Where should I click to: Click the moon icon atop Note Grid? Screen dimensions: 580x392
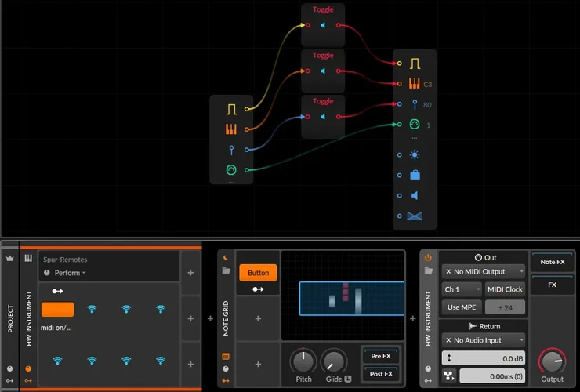226,256
